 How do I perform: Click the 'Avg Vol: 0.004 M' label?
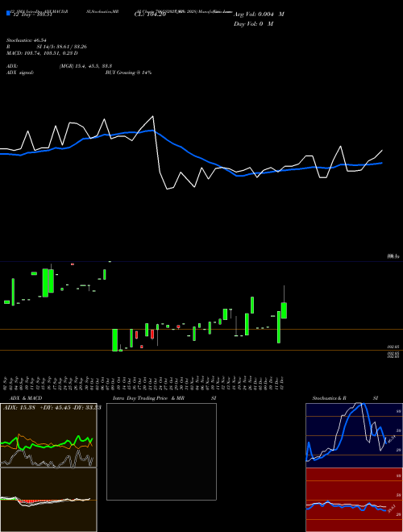point(259,15)
